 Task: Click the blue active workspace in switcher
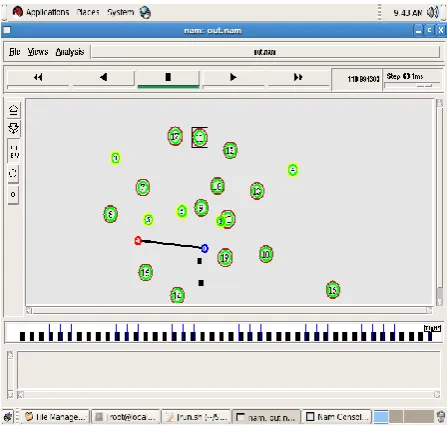click(x=381, y=417)
